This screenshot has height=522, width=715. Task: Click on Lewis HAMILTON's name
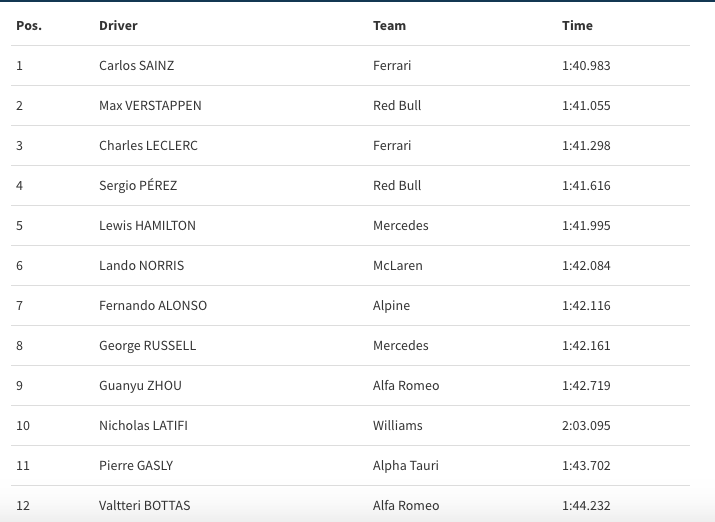coord(147,226)
